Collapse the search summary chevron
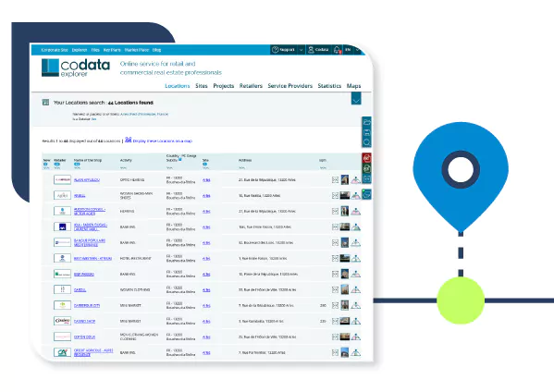 coord(356,99)
